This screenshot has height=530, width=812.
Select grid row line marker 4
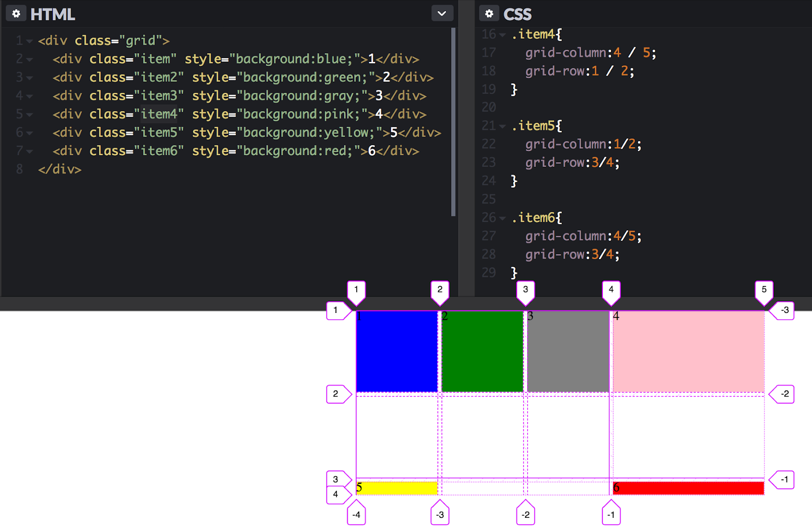pyautogui.click(x=335, y=496)
